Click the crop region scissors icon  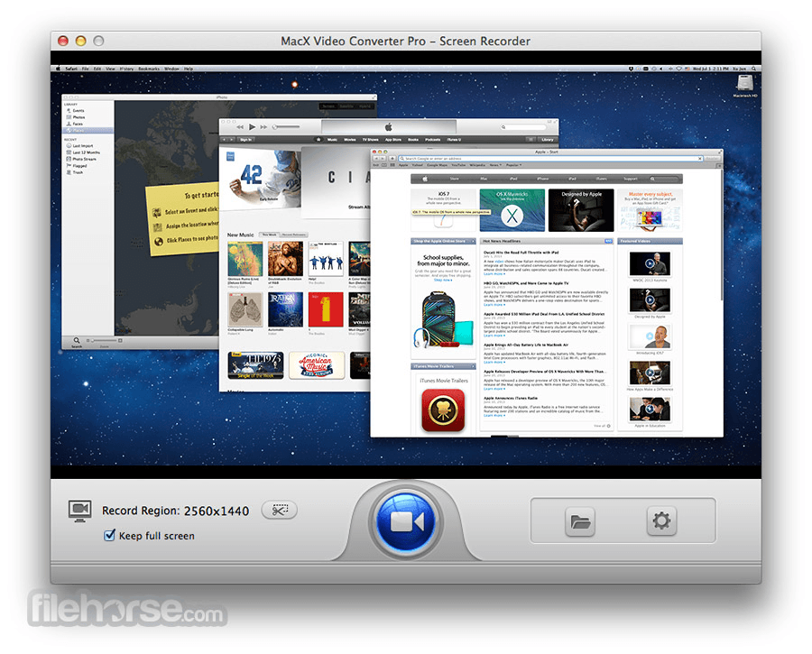279,510
